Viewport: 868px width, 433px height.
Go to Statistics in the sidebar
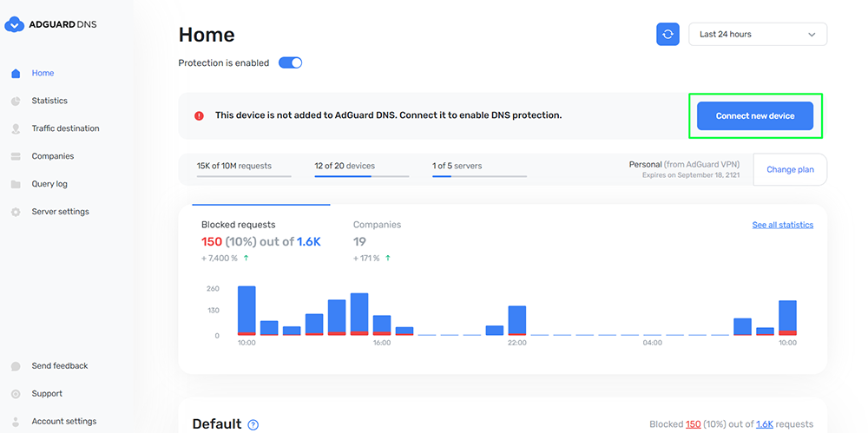click(49, 101)
